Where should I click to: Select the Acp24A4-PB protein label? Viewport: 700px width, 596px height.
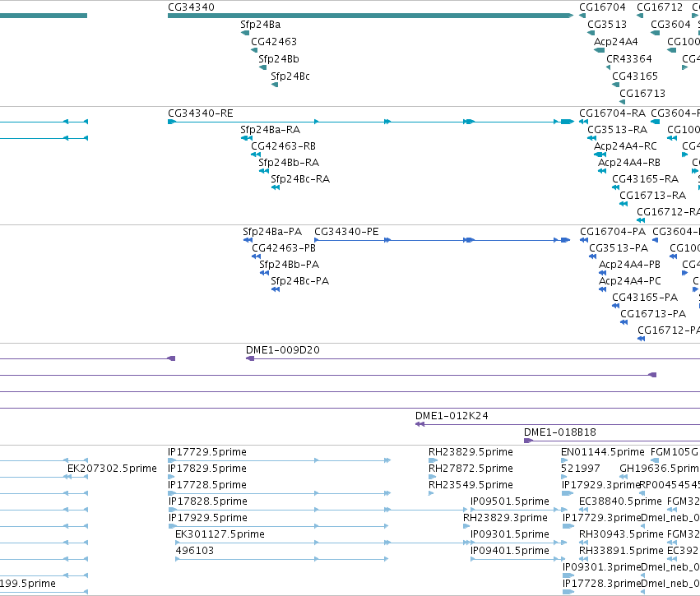tap(629, 265)
